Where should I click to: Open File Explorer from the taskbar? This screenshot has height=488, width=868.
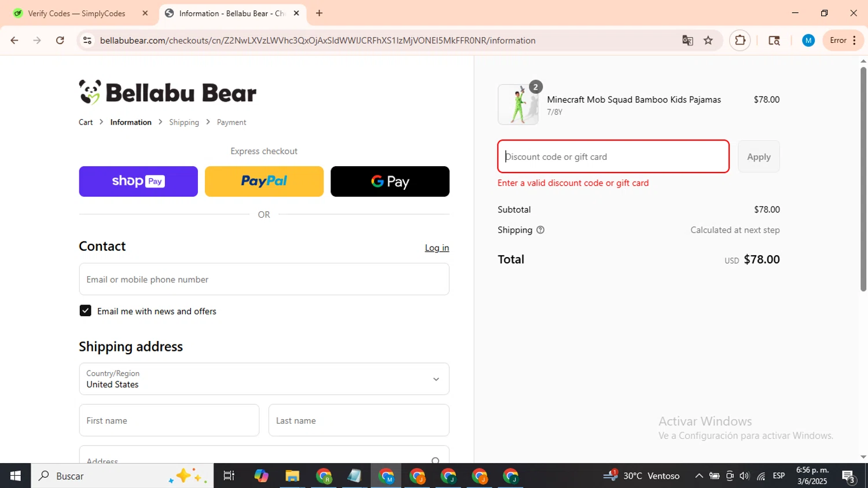click(292, 476)
